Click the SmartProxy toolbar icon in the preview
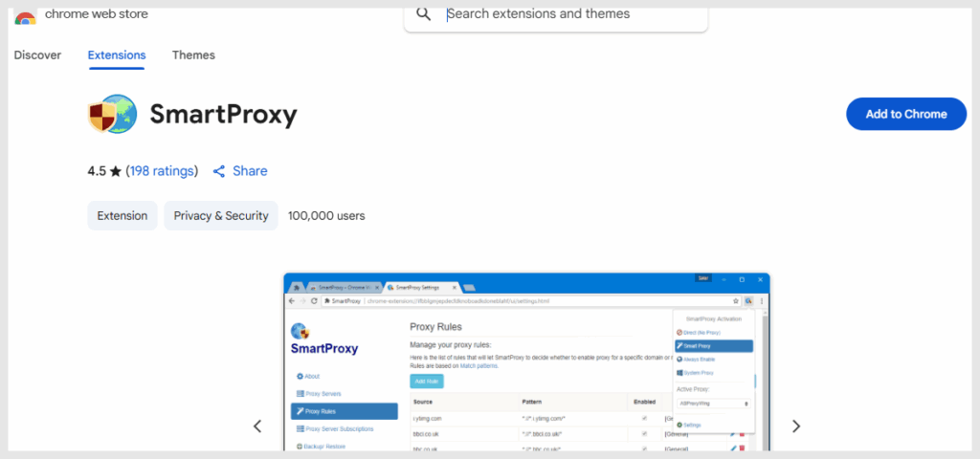 pyautogui.click(x=748, y=300)
